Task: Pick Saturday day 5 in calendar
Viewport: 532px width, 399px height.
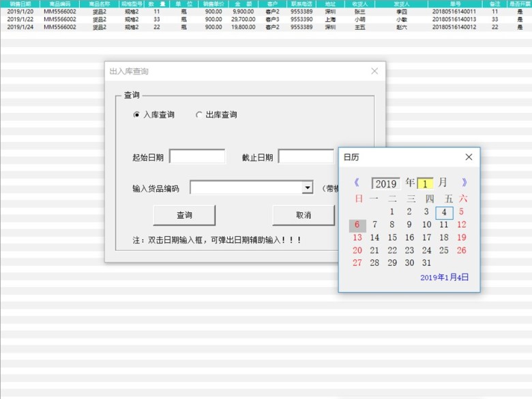Action: [462, 211]
